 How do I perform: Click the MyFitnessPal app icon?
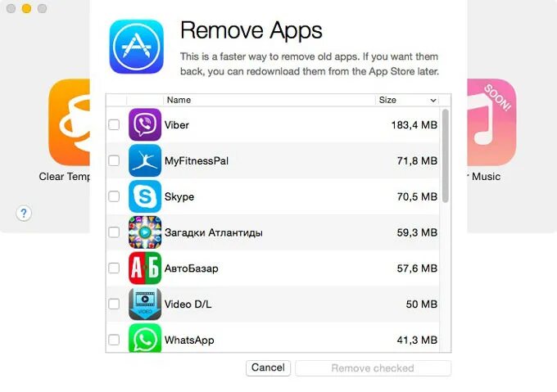pos(145,160)
